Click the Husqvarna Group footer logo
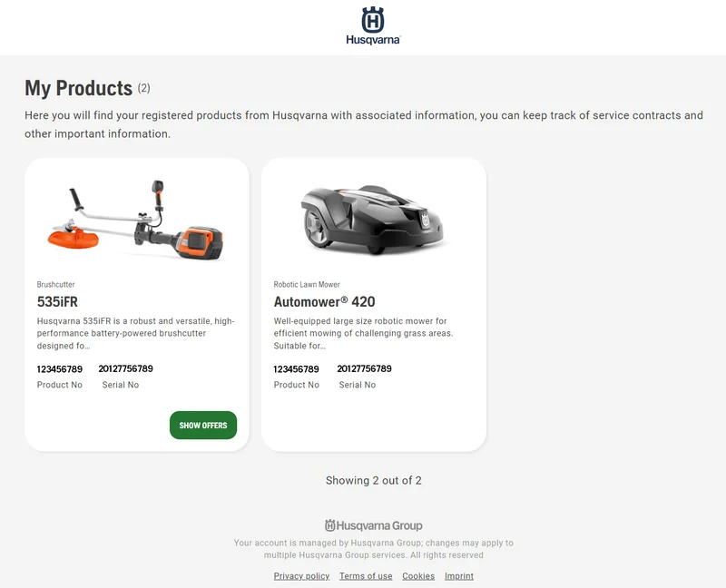Screen dimensions: 726x588 [373, 525]
